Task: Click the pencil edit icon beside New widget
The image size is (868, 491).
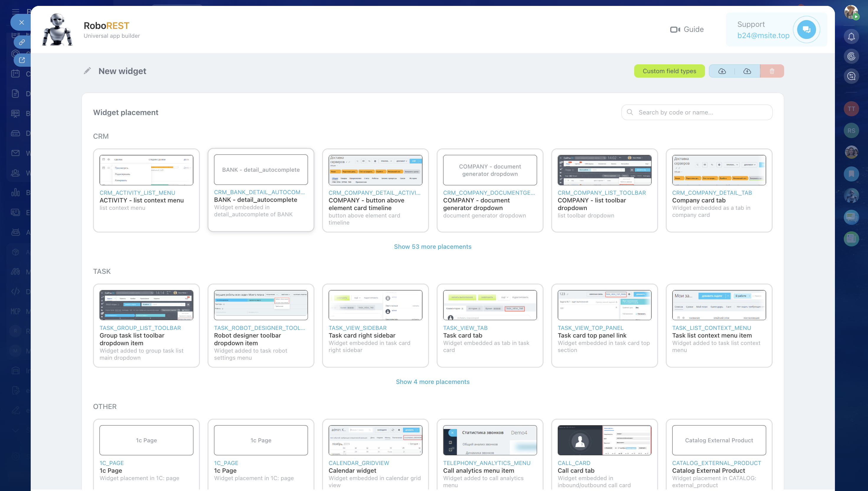Action: pos(87,71)
